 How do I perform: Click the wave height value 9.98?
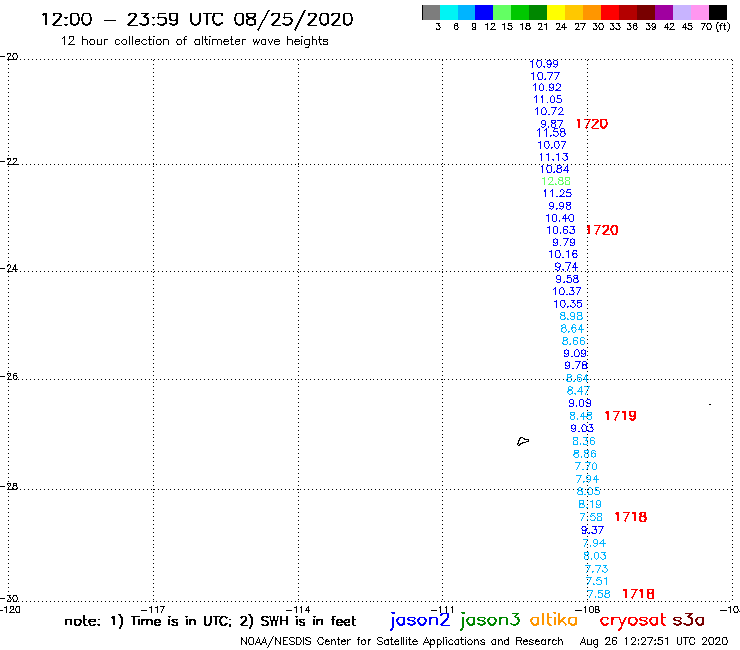560,206
